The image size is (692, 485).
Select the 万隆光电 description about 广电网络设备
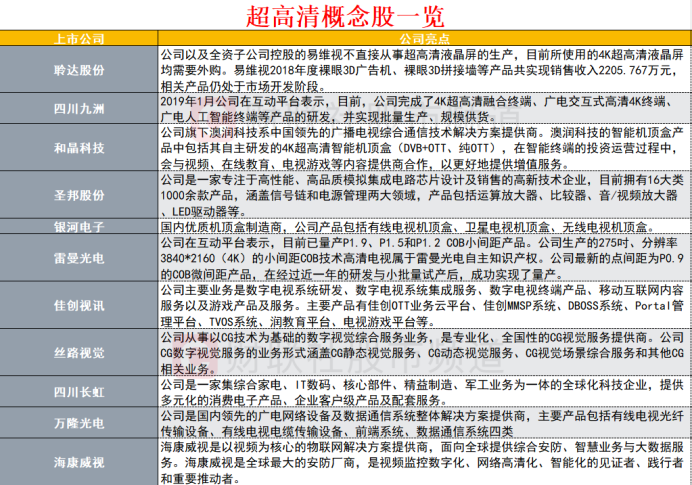[422, 424]
